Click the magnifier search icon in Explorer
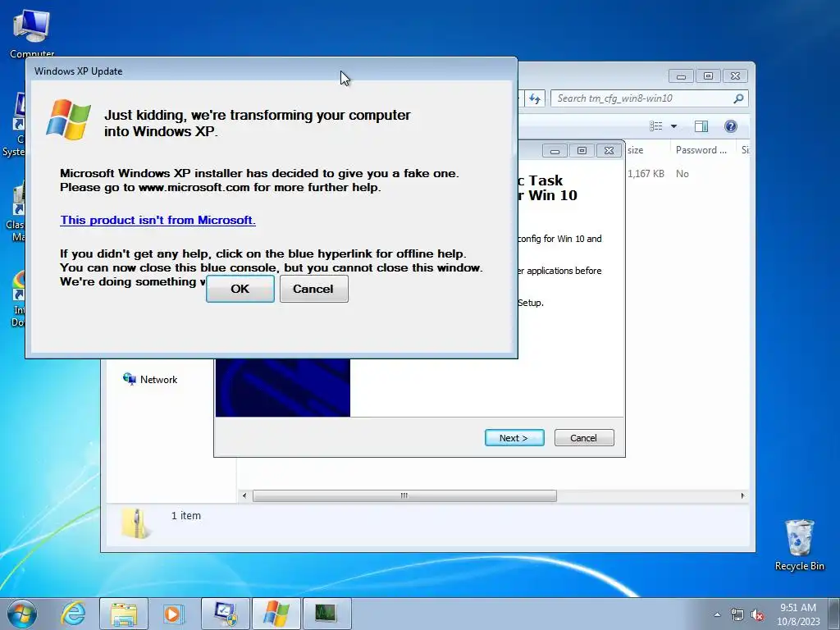Image resolution: width=840 pixels, height=630 pixels. coord(738,98)
